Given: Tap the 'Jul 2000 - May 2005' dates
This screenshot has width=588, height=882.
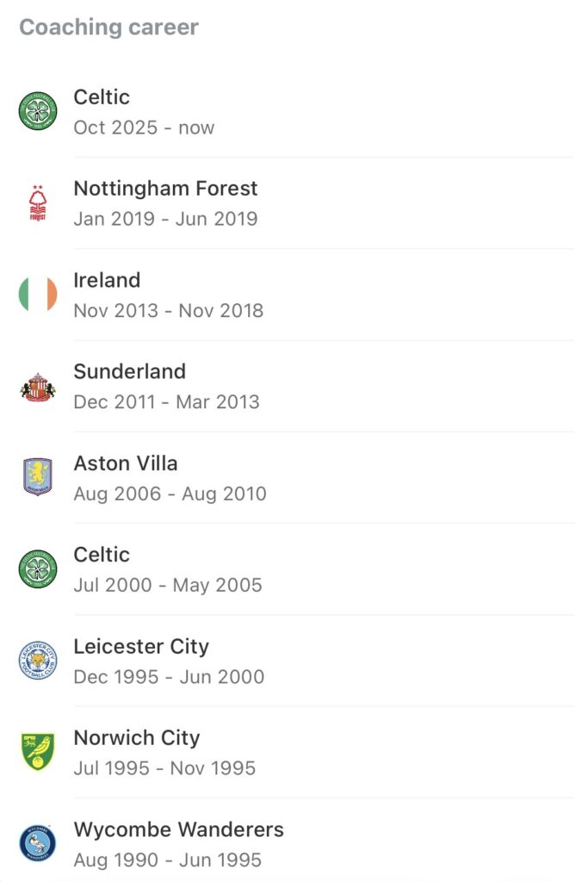Looking at the screenshot, I should click(x=168, y=585).
